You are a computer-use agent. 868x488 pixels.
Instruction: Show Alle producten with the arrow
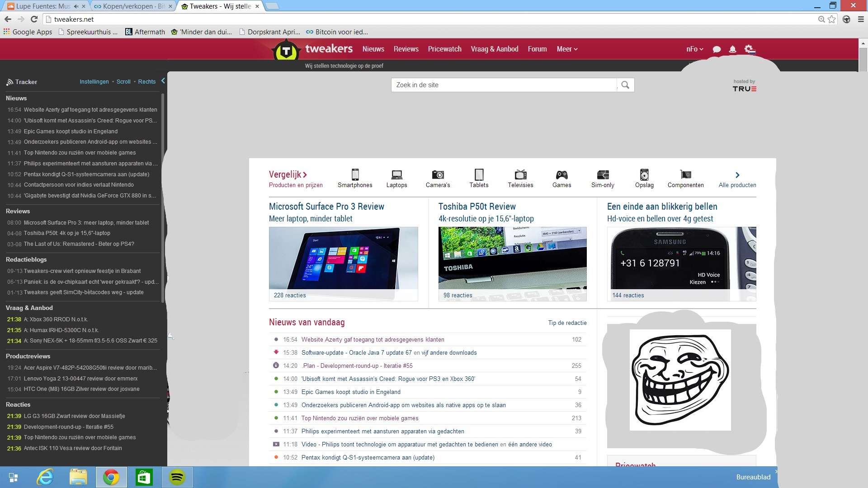point(737,175)
